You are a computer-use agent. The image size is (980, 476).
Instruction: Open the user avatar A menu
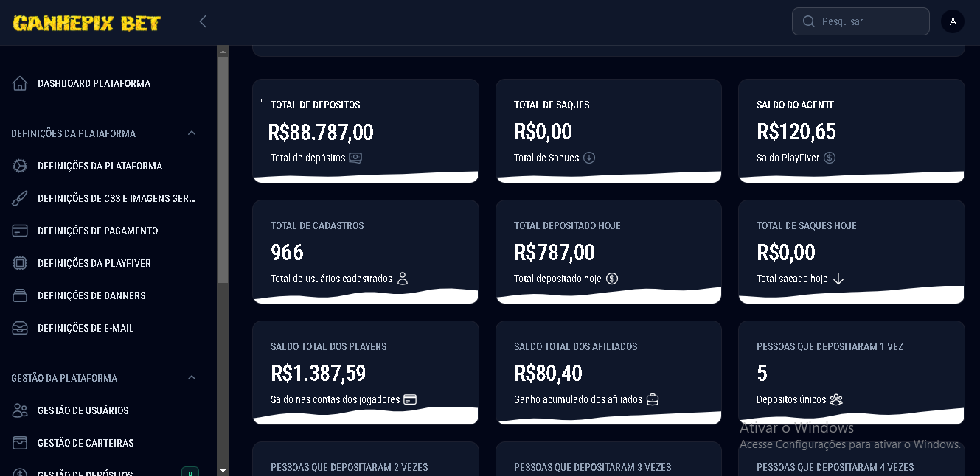coord(953,21)
